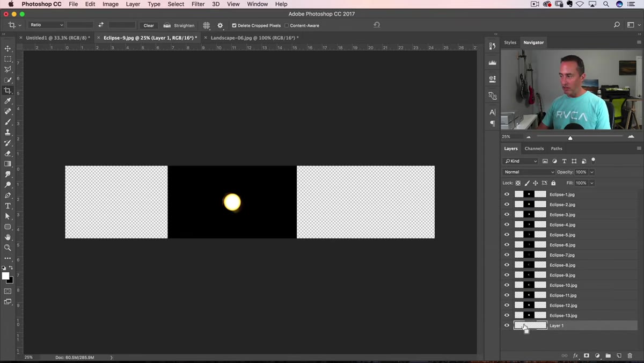Select the Pen tool
The width and height of the screenshot is (644, 363).
click(8, 195)
